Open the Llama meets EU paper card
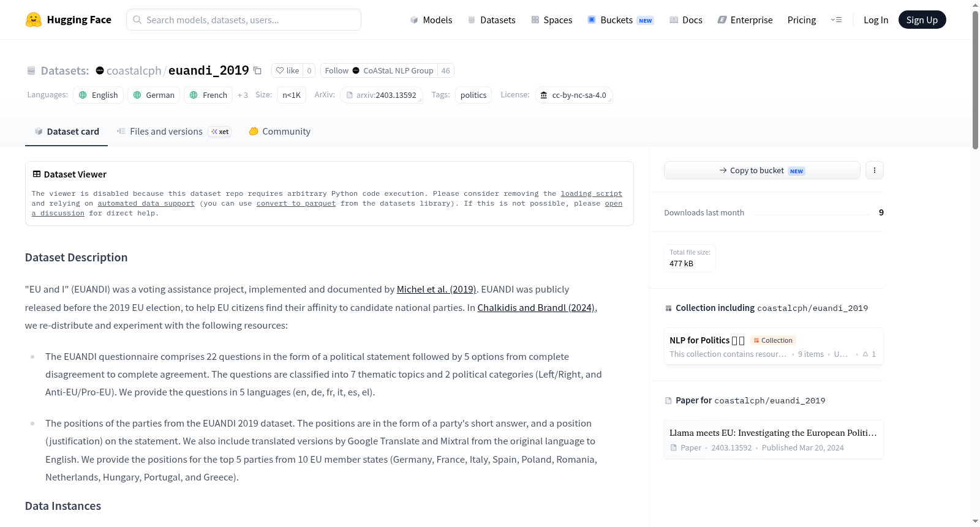 tap(774, 439)
